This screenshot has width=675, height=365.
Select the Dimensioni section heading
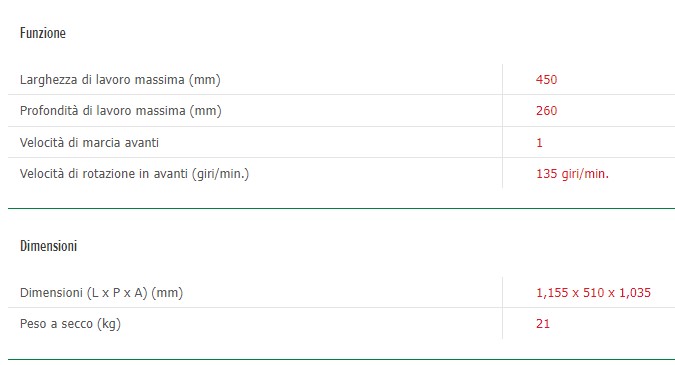point(48,246)
